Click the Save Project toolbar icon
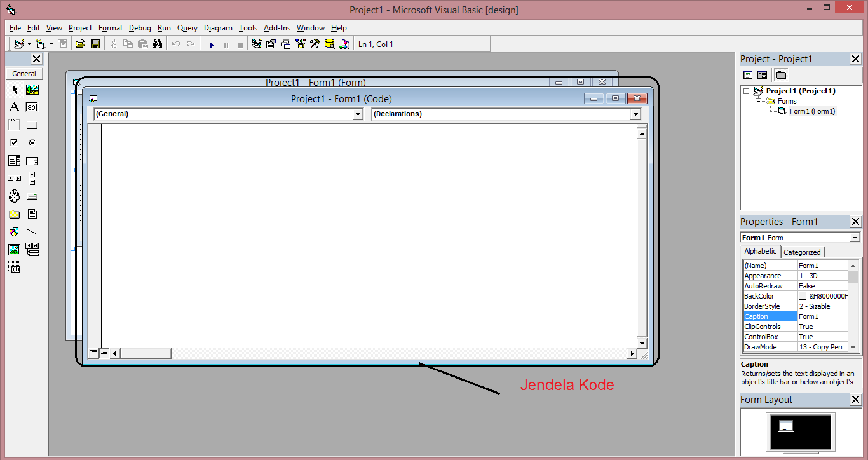Screen dimensions: 868x460 95,43
